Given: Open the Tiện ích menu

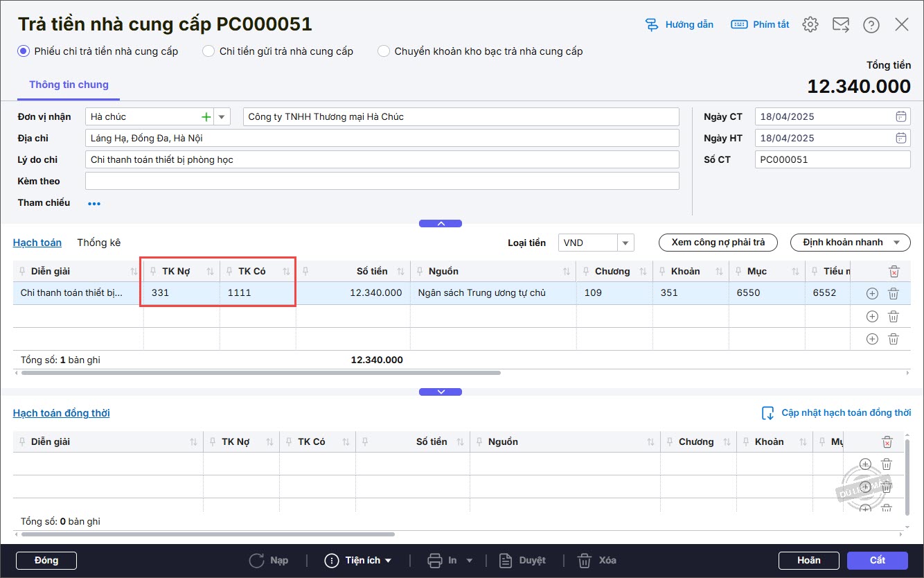Looking at the screenshot, I should pos(359,560).
